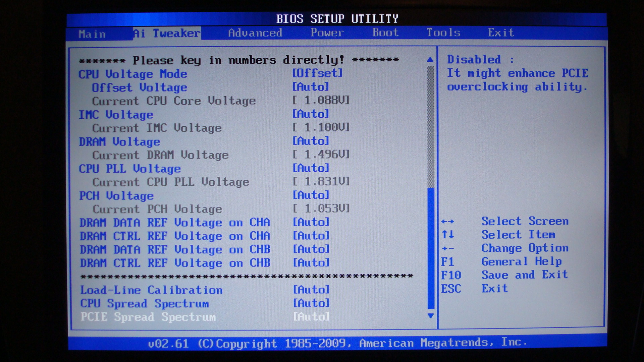Image resolution: width=644 pixels, height=362 pixels.
Task: Open the Power menu tab
Action: (327, 33)
